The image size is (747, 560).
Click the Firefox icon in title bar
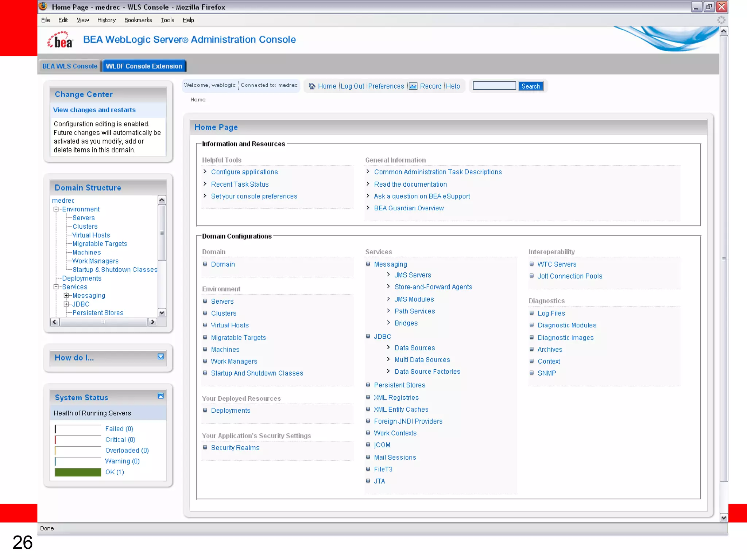(43, 7)
